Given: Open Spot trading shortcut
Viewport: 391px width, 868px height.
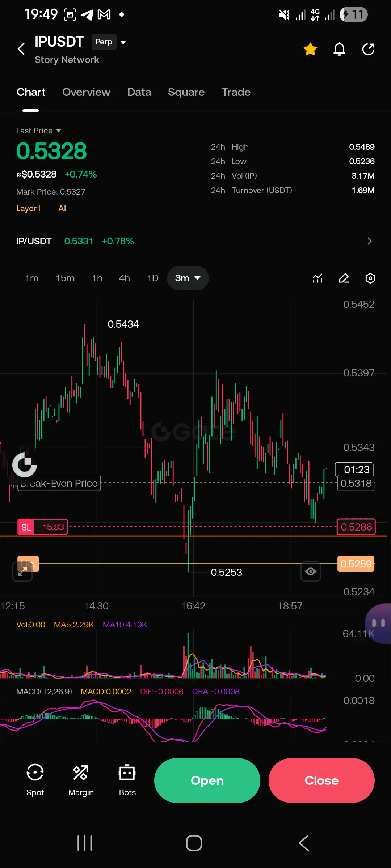Looking at the screenshot, I should tap(35, 780).
